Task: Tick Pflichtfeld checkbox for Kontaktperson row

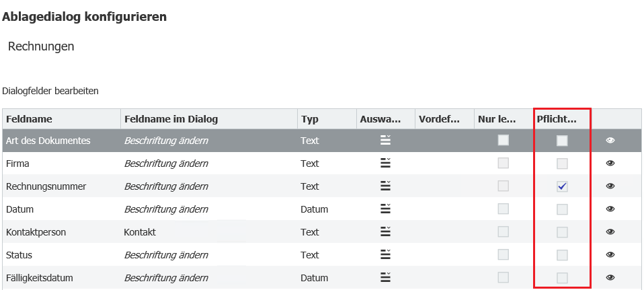Action: [x=562, y=232]
